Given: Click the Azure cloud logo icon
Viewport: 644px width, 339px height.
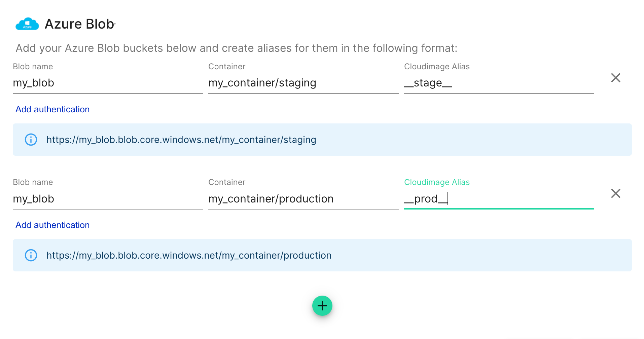Looking at the screenshot, I should (27, 24).
